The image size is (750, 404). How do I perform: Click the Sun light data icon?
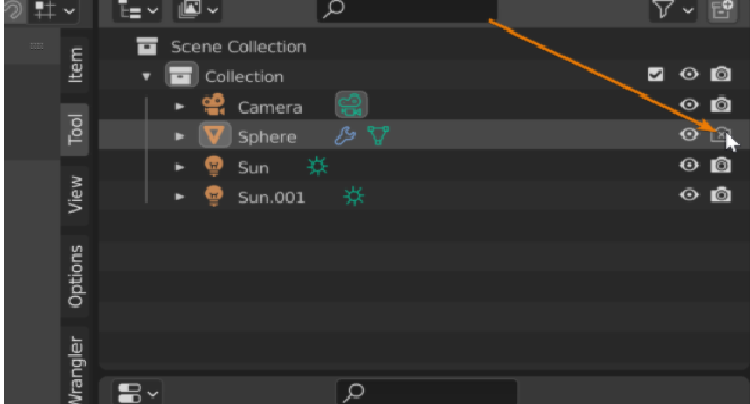pos(317,167)
